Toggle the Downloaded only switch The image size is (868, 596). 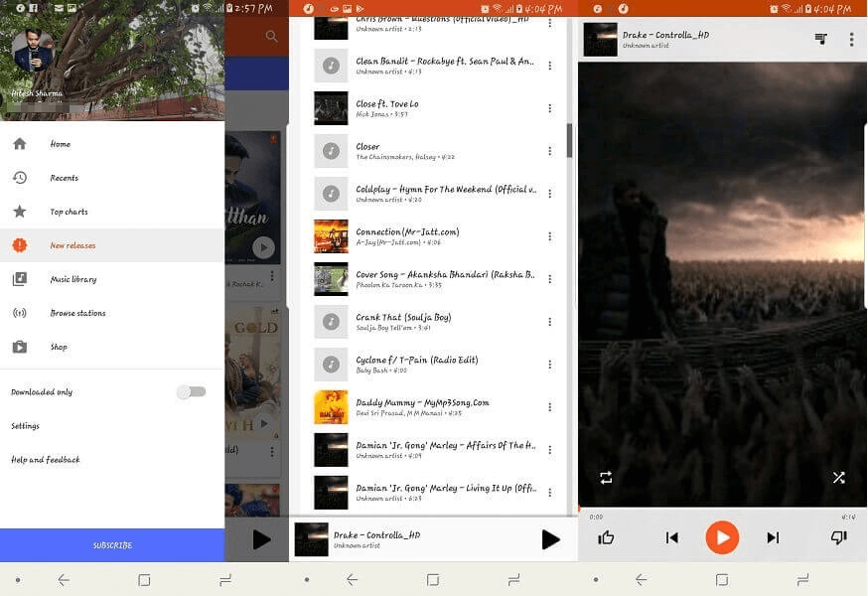point(192,392)
